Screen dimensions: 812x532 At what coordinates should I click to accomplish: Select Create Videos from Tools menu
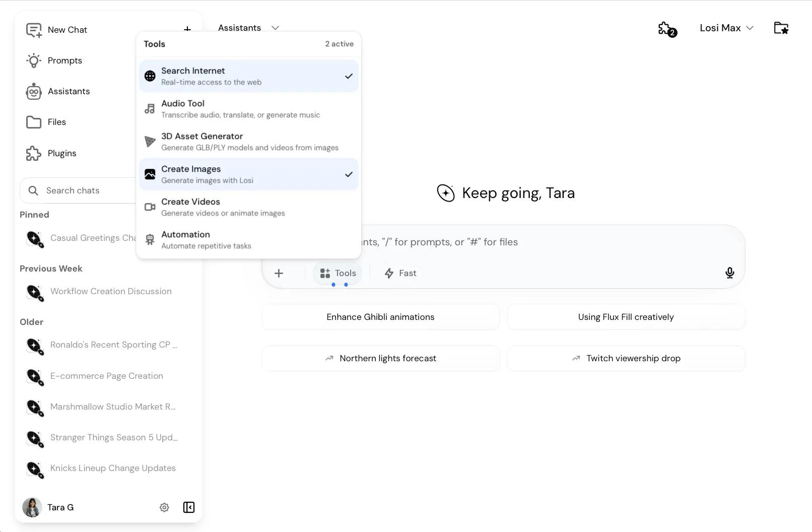click(x=248, y=207)
